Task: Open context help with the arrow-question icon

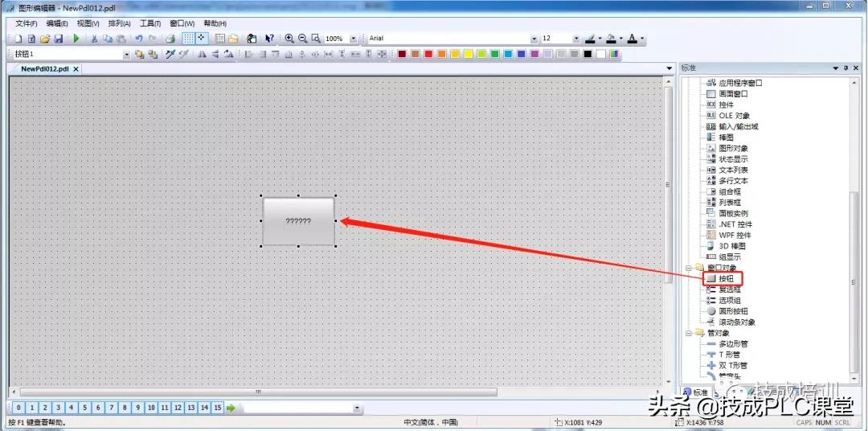Action: click(269, 39)
